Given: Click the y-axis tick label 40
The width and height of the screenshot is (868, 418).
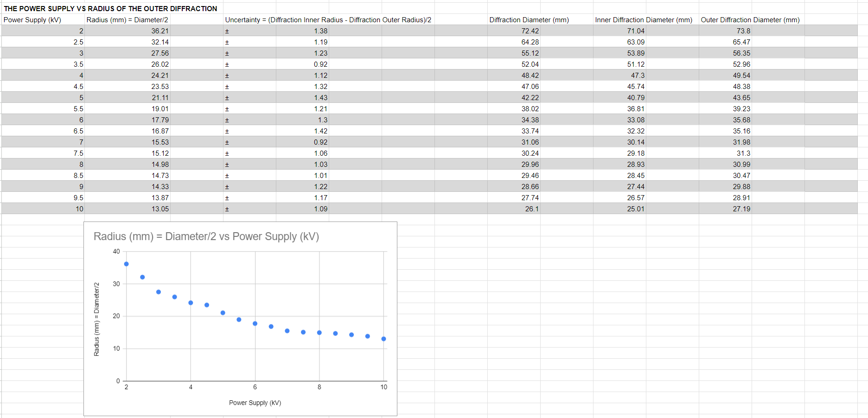Looking at the screenshot, I should pyautogui.click(x=116, y=251).
